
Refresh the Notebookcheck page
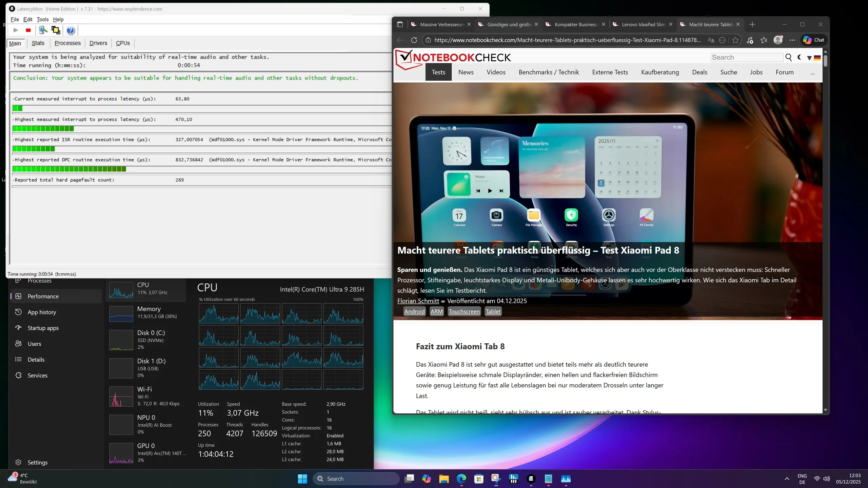click(x=414, y=40)
